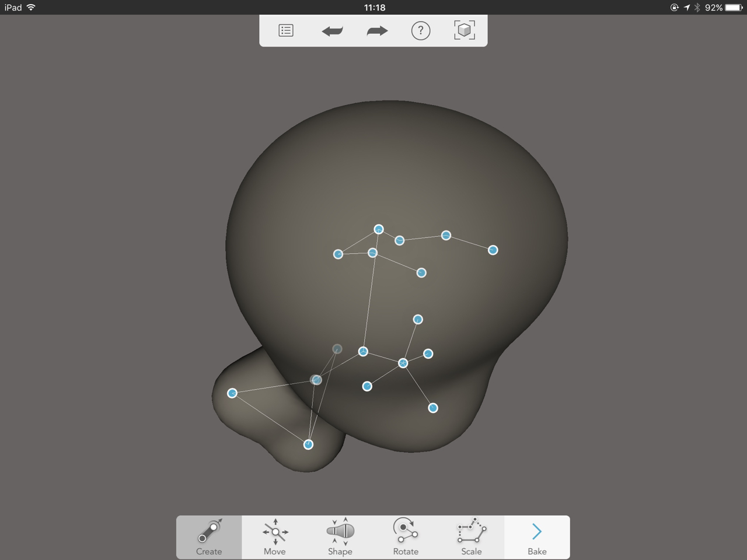Open the help question mark button
This screenshot has width=747, height=560.
click(x=420, y=30)
